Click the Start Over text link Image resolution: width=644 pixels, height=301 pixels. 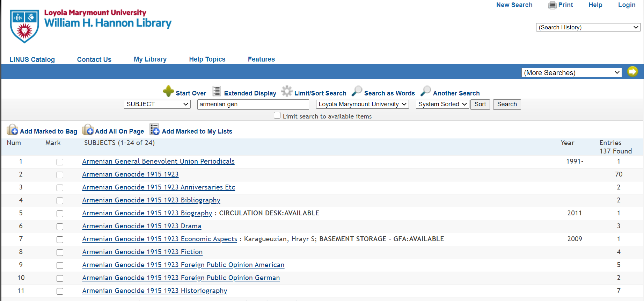click(191, 93)
